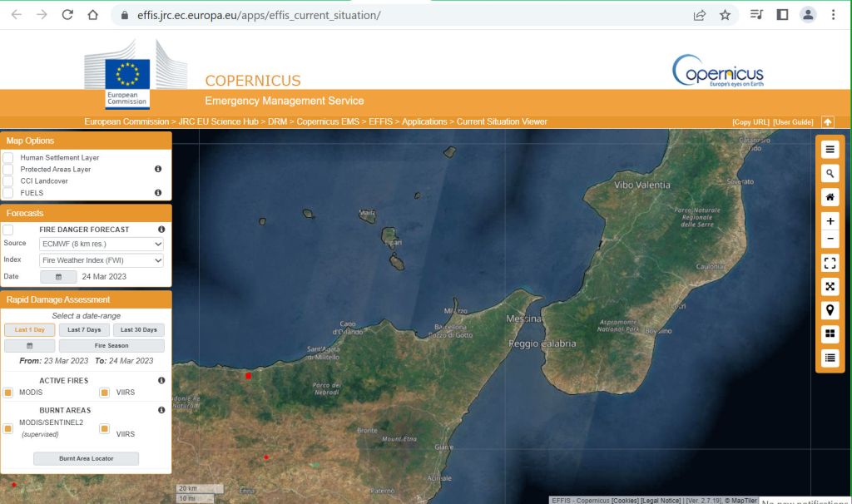Screen dimensions: 852x504
Task: Uncheck the MODIS active fires checkbox
Action: click(8, 393)
